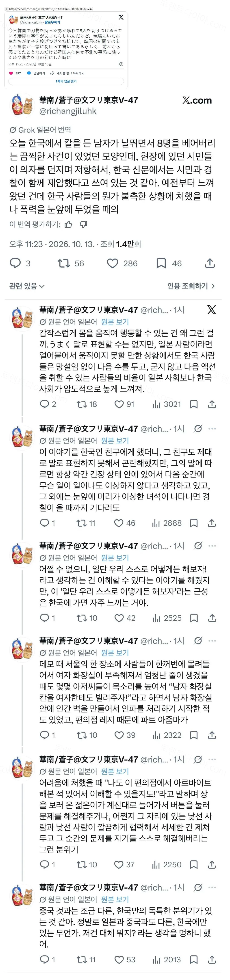The image size is (230, 980).
Task: Give thumbs down to the Grok translation
Action: 84,224
